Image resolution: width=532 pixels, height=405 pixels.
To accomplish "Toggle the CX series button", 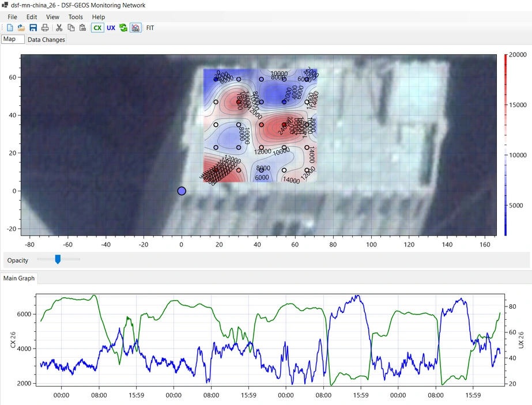I will [x=97, y=28].
